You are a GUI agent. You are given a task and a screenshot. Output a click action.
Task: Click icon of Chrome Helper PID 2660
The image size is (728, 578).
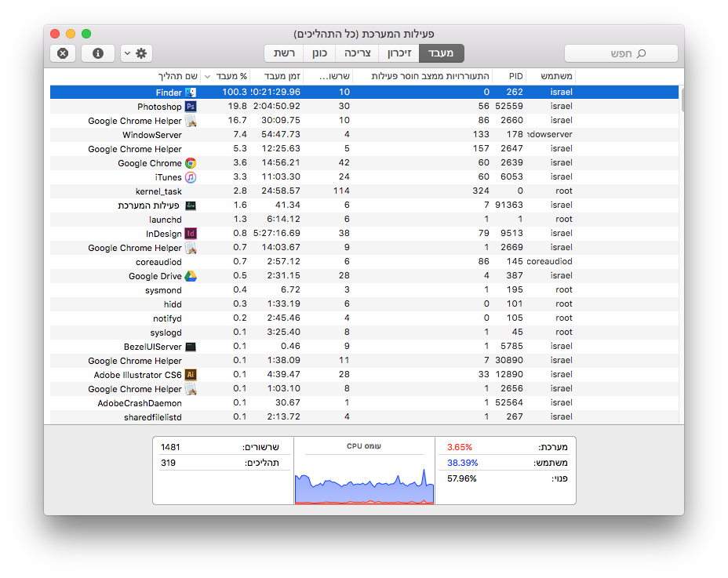[191, 121]
